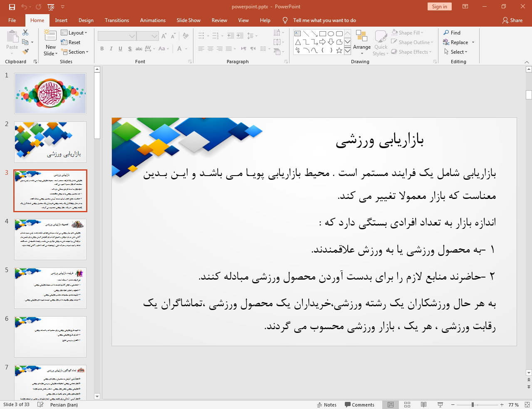The height and width of the screenshot is (409, 532).
Task: Click the Tell me lightbulb icon
Action: click(285, 20)
